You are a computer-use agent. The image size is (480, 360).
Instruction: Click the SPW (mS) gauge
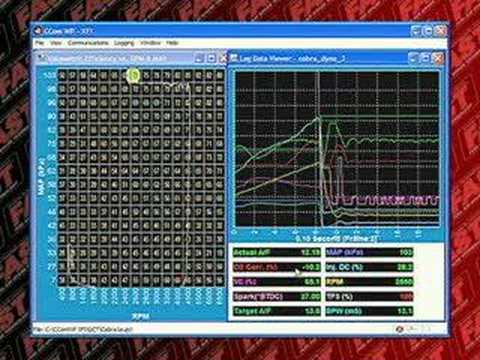369,311
